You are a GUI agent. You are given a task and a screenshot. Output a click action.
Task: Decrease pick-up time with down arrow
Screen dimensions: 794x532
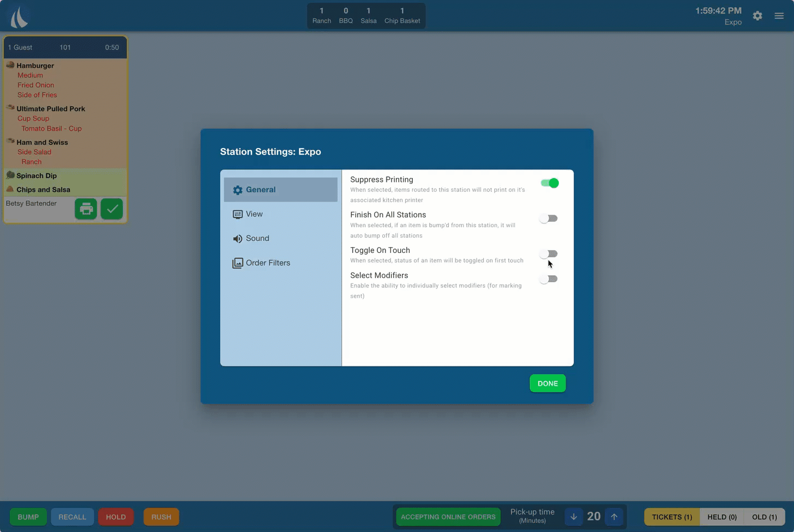[573, 517]
